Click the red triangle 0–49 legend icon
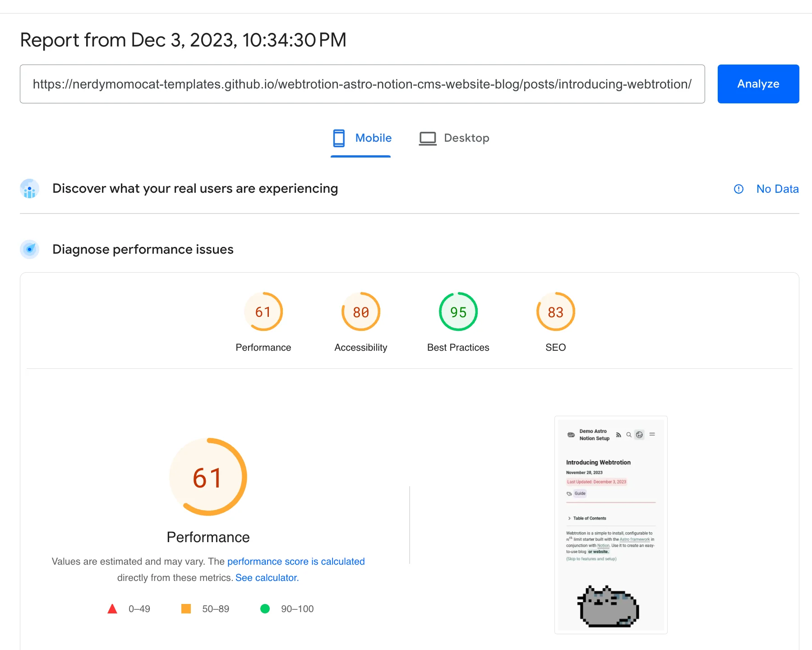 (x=112, y=609)
